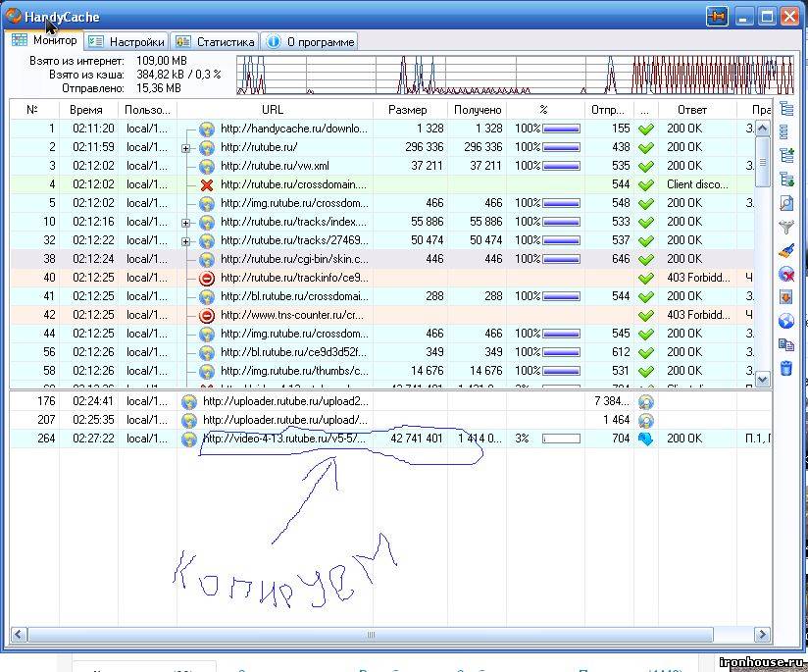Select row 207 uploader.rutube.ru/upload/
This screenshot has width=808, height=672.
pos(390,420)
